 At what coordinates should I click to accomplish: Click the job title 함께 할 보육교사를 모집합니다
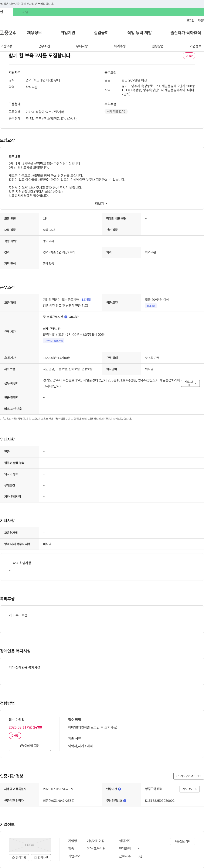40,56
